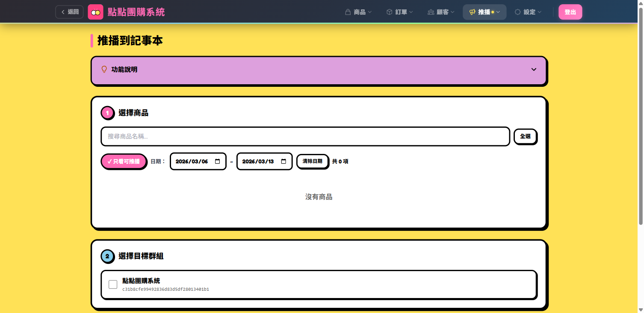This screenshot has width=644, height=313.
Task: Open the 商品 dropdown menu
Action: [359, 12]
